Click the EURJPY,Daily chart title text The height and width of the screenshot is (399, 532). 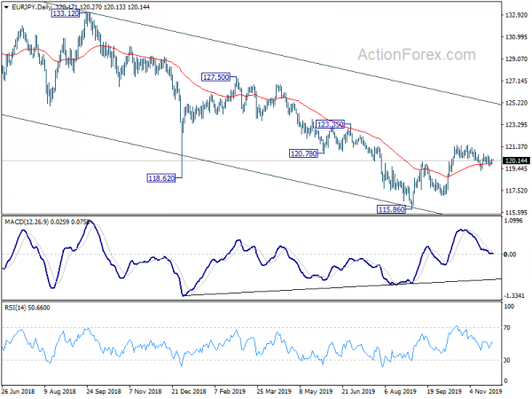[x=32, y=7]
